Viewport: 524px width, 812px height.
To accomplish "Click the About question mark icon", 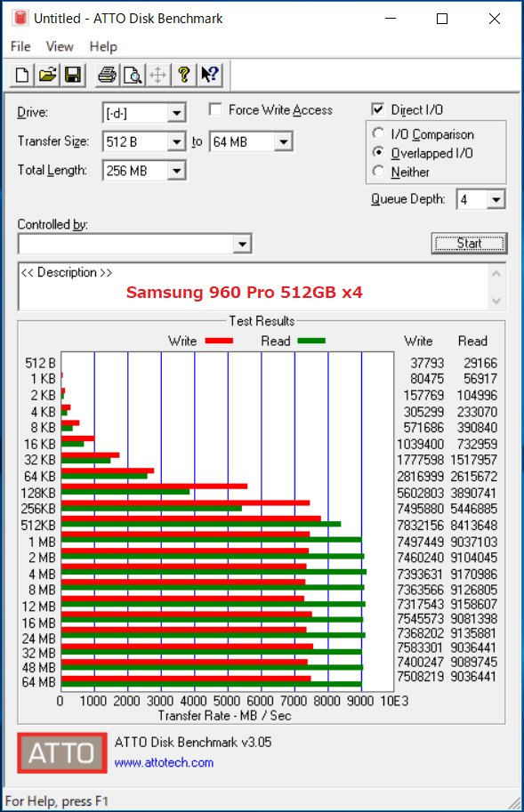I will (184, 75).
